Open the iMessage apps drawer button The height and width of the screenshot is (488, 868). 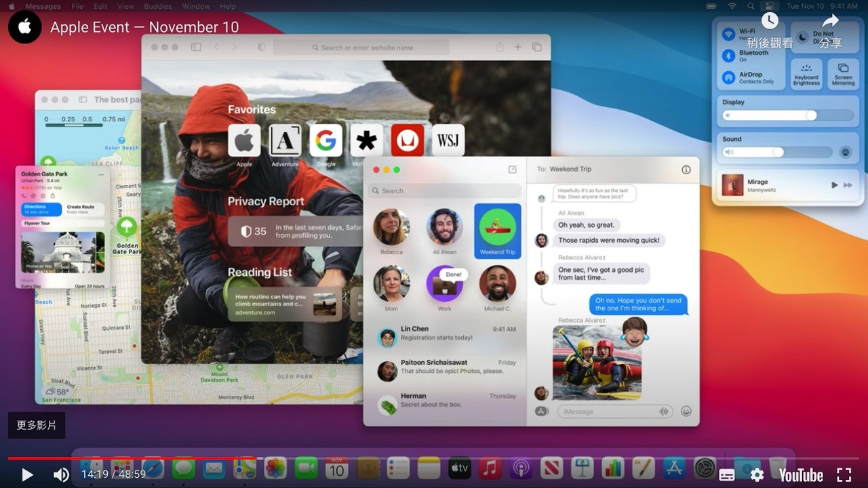pyautogui.click(x=541, y=411)
